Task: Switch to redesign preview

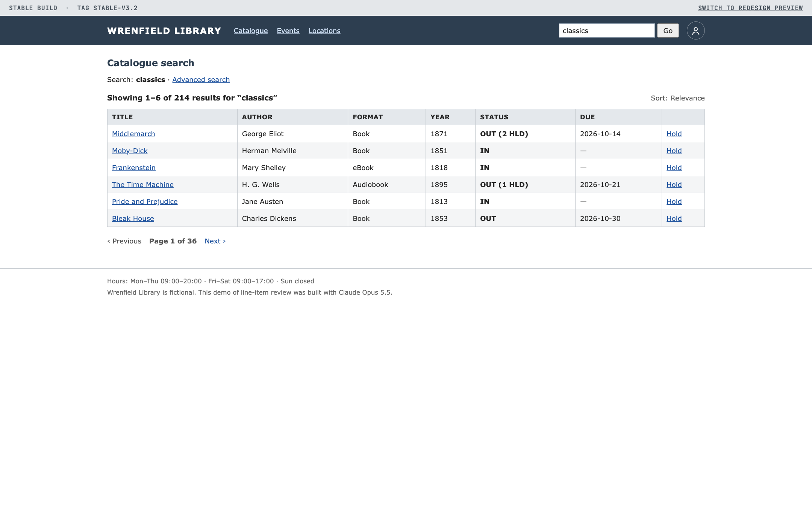Action: pos(750,8)
